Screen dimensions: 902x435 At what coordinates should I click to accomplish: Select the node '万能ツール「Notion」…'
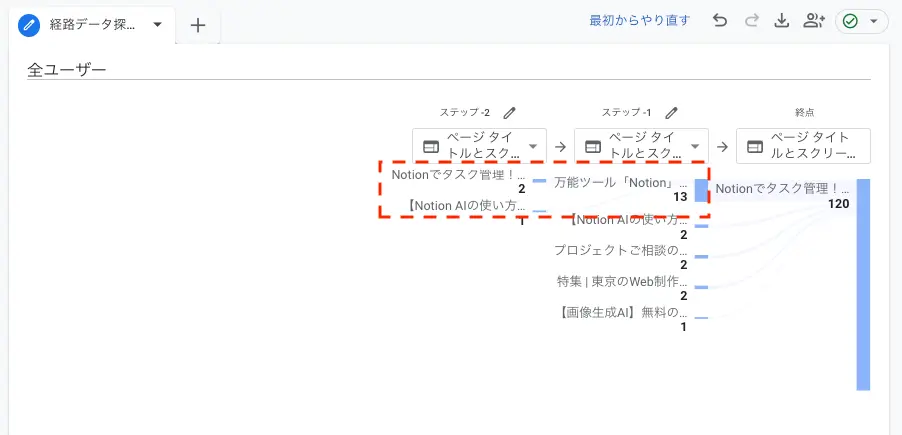(621, 184)
